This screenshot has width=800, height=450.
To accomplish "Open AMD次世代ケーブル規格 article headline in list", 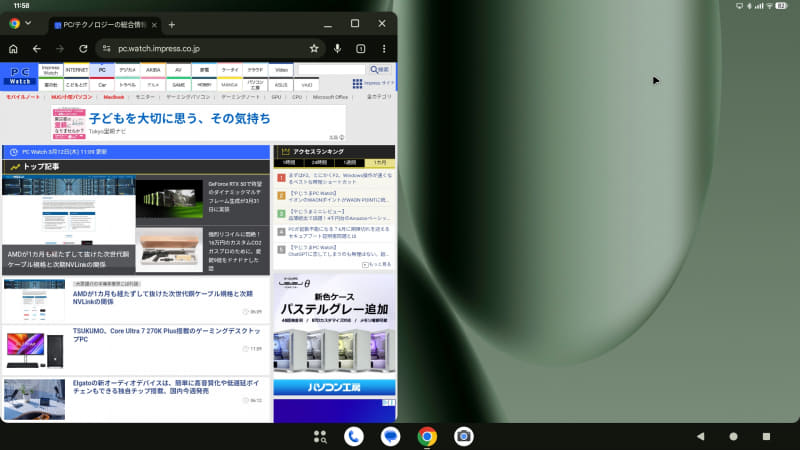I will (163, 297).
